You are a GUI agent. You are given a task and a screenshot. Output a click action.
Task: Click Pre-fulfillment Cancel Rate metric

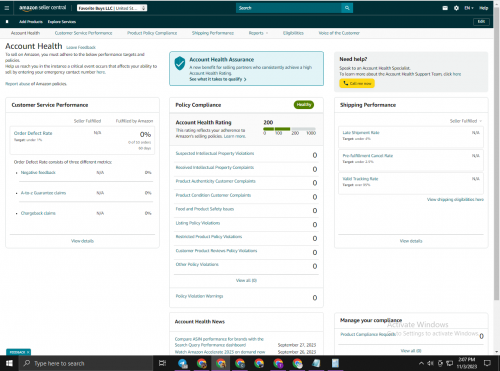(368, 156)
